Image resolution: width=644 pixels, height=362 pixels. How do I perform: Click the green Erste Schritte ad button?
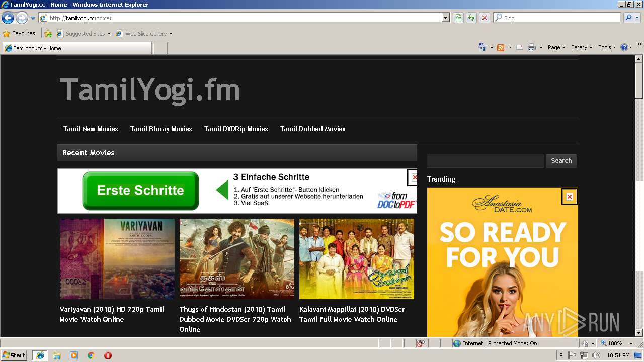click(140, 191)
